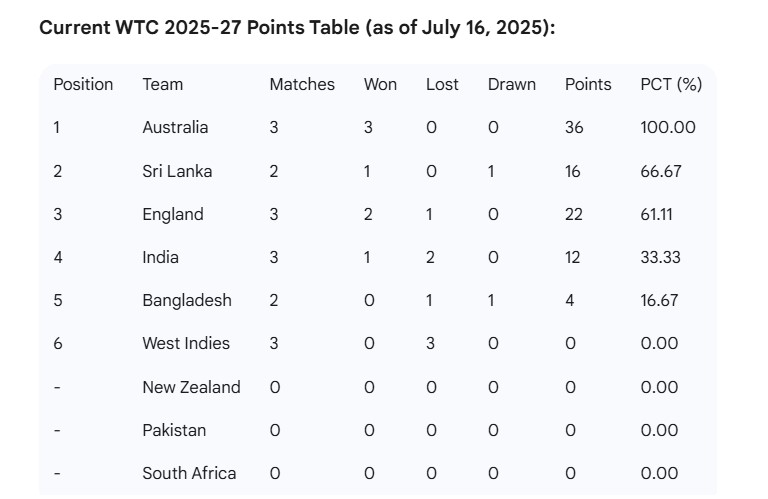The height and width of the screenshot is (499, 768).
Task: Select the Australia team cell
Action: [175, 127]
